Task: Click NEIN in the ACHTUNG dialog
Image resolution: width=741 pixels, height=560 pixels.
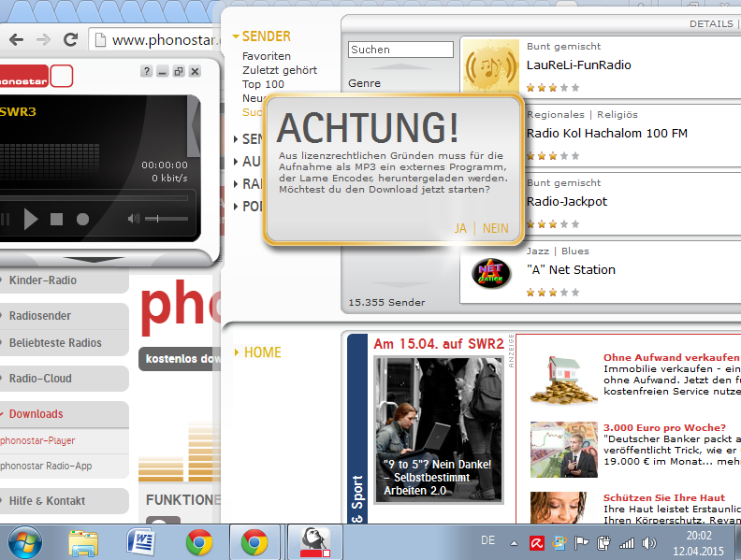Action: coord(495,228)
